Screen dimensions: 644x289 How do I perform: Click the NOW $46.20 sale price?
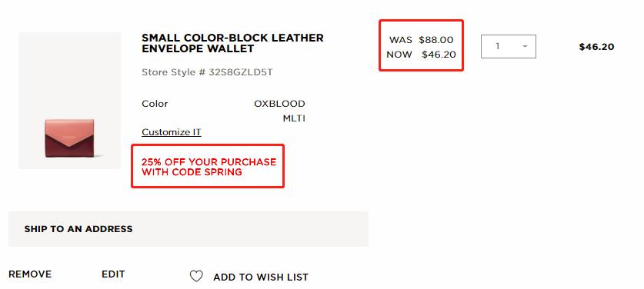point(422,54)
